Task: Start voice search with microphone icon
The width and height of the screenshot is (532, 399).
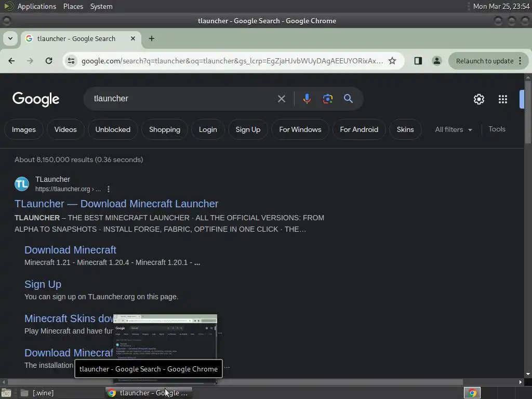Action: tap(307, 99)
